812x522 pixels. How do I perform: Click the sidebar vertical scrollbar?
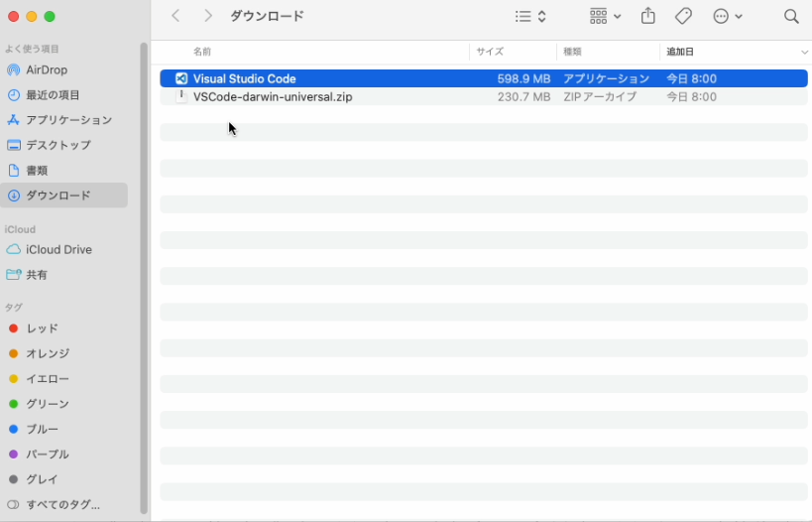(144, 278)
